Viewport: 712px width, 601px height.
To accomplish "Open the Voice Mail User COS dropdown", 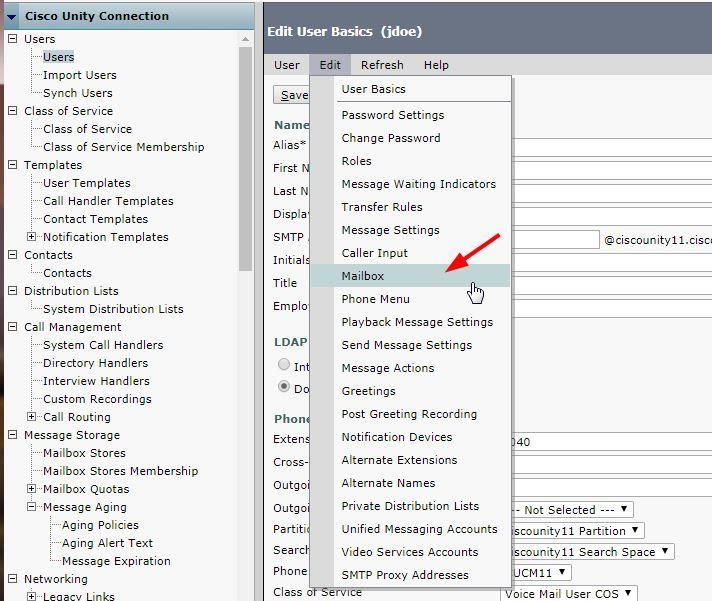I will coord(569,593).
